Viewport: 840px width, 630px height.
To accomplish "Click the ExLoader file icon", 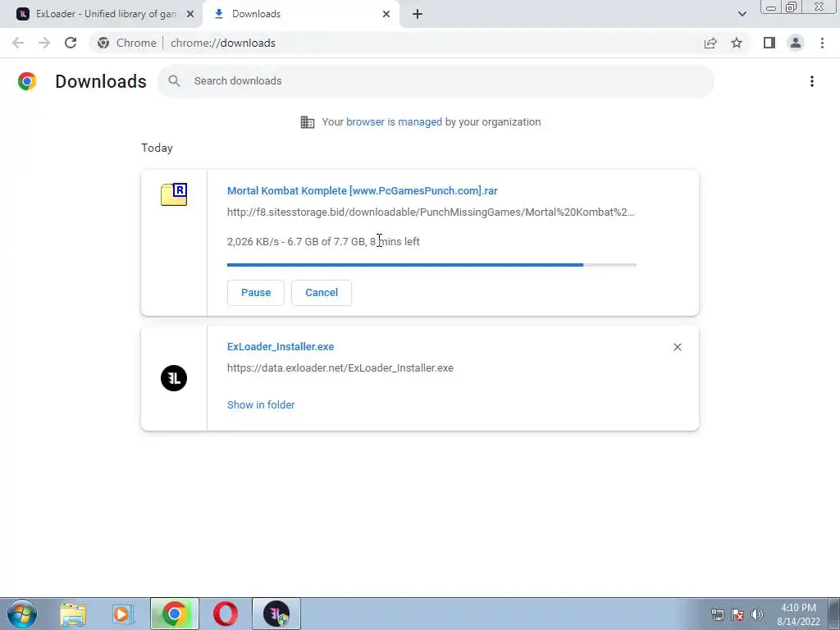I will (174, 378).
